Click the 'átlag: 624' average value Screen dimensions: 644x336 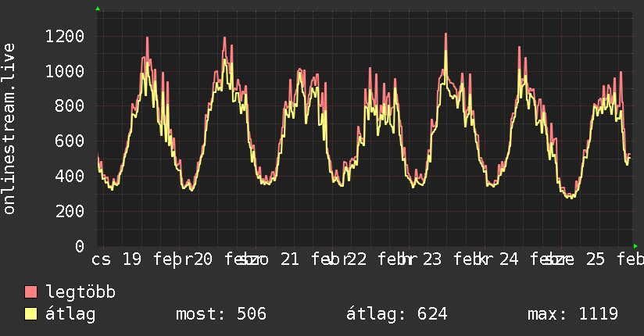(x=396, y=314)
